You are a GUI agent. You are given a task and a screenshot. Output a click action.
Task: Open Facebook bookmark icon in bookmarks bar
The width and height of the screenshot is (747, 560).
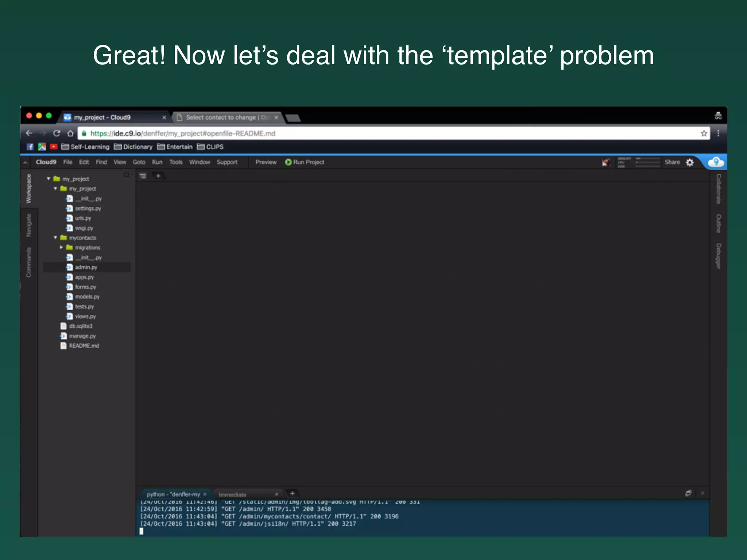point(30,147)
